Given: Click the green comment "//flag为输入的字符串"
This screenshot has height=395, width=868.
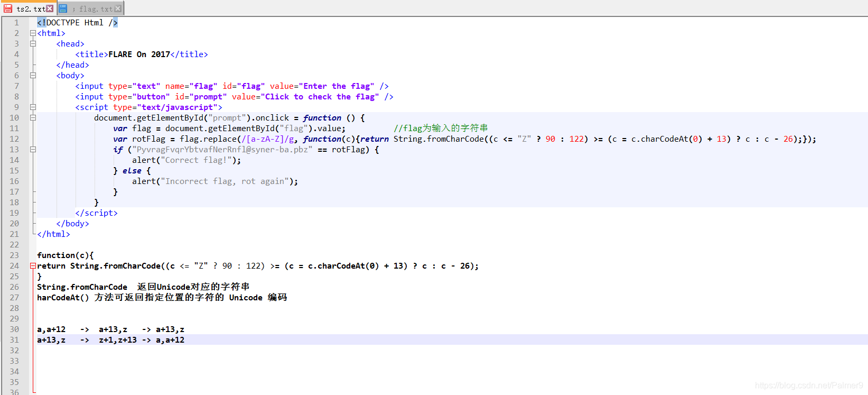Looking at the screenshot, I should (441, 128).
